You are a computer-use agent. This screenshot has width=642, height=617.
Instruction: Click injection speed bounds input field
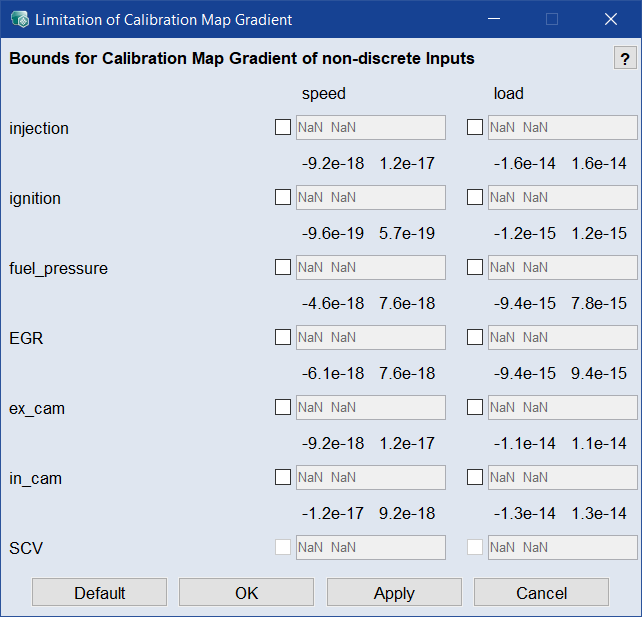click(371, 127)
